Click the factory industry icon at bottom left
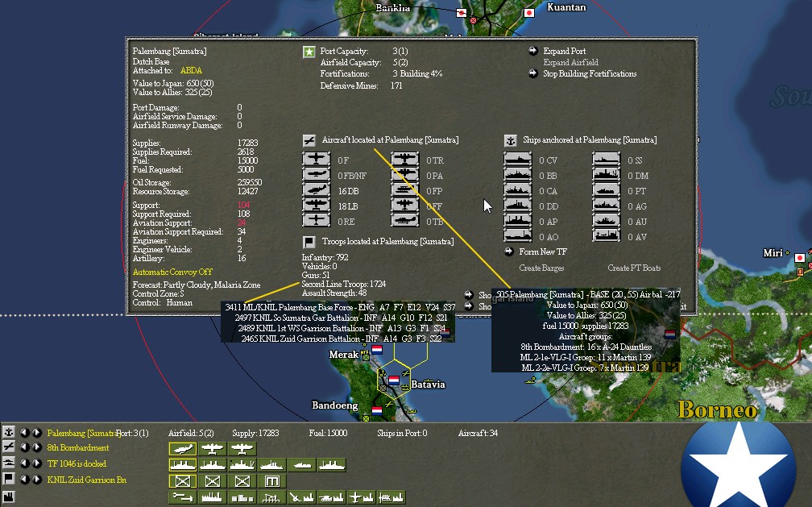 pyautogui.click(x=9, y=496)
